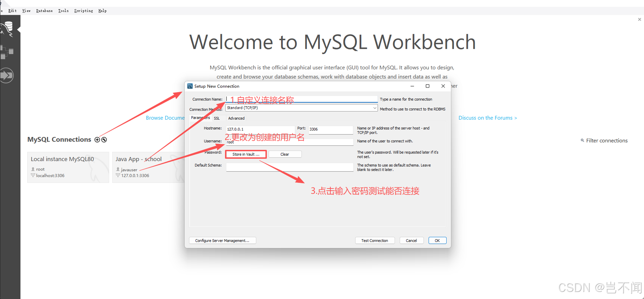This screenshot has width=644, height=299.
Task: Focus the Connection Name field
Action: [302, 99]
